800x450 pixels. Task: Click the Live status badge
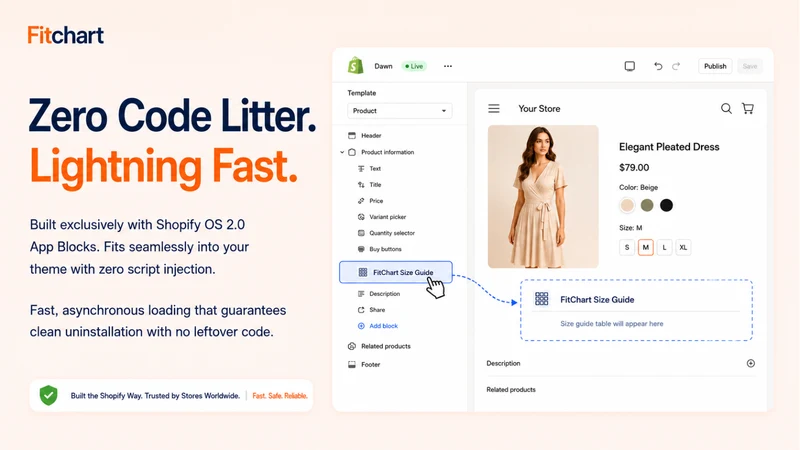[414, 66]
